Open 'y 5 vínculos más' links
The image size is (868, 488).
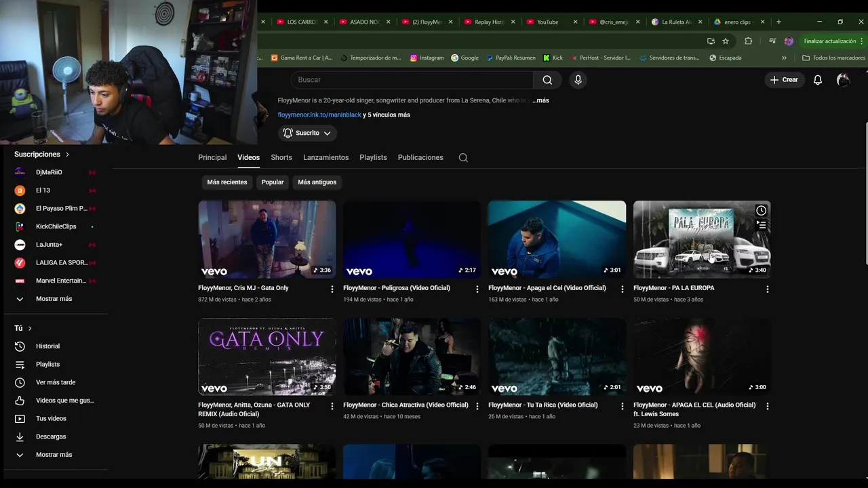point(387,115)
